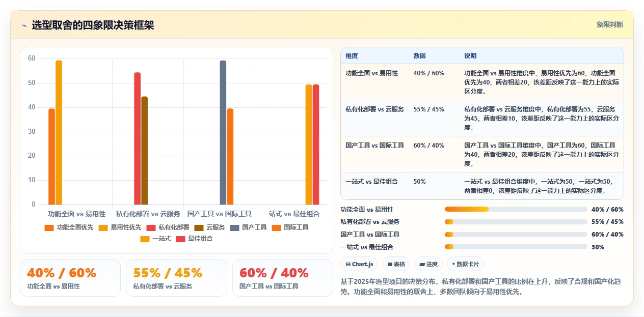Click x-axis label 国产工具 vs 国际工具
Image resolution: width=644 pixels, height=317 pixels.
(219, 214)
